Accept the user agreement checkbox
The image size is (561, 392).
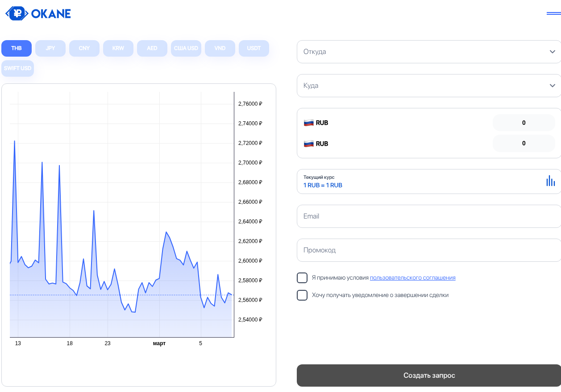pos(302,278)
